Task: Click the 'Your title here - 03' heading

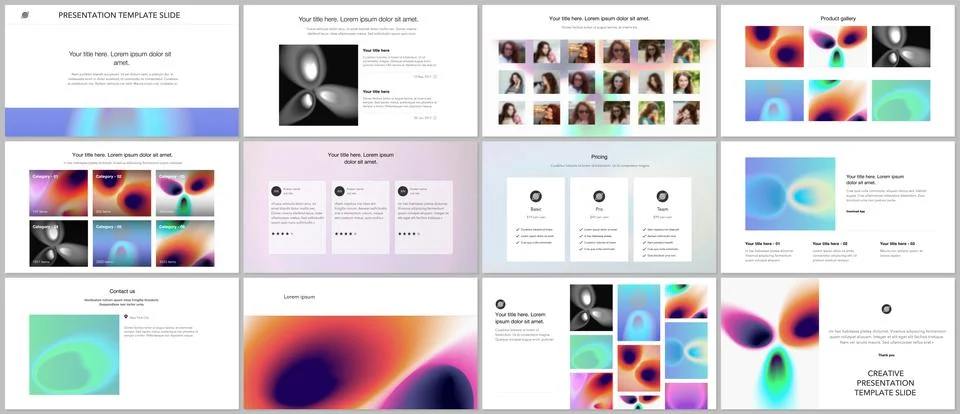Action: [898, 244]
